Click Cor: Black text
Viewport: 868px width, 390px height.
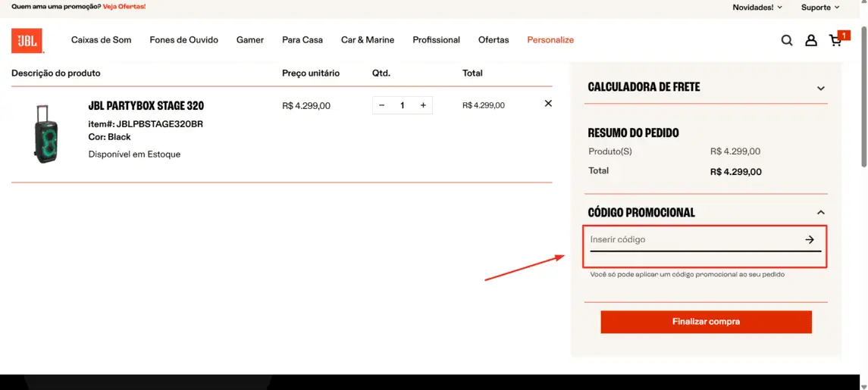(110, 136)
